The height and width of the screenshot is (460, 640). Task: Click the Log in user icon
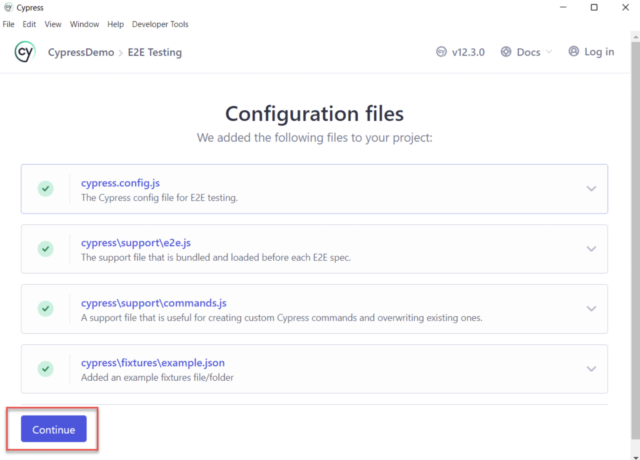(574, 52)
